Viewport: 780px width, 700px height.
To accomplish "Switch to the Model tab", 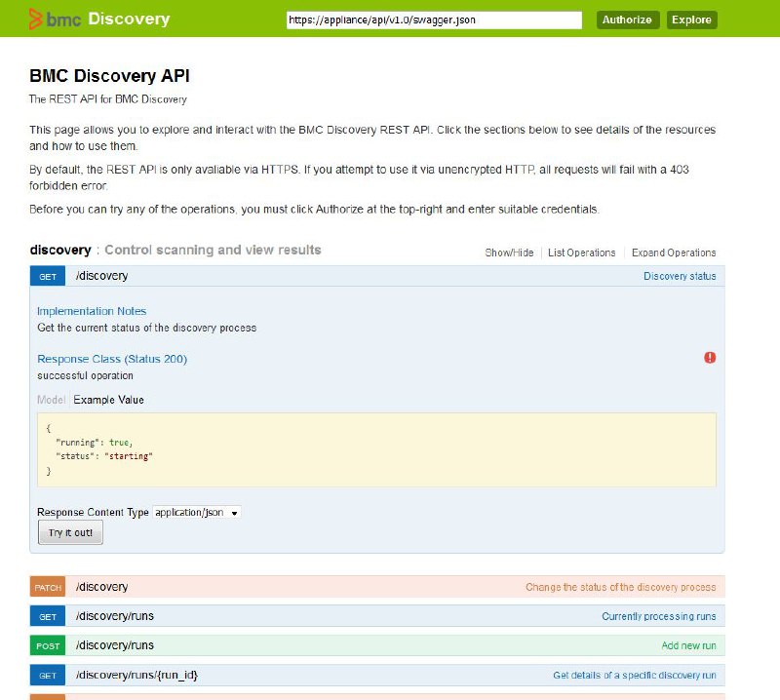I will (x=51, y=400).
